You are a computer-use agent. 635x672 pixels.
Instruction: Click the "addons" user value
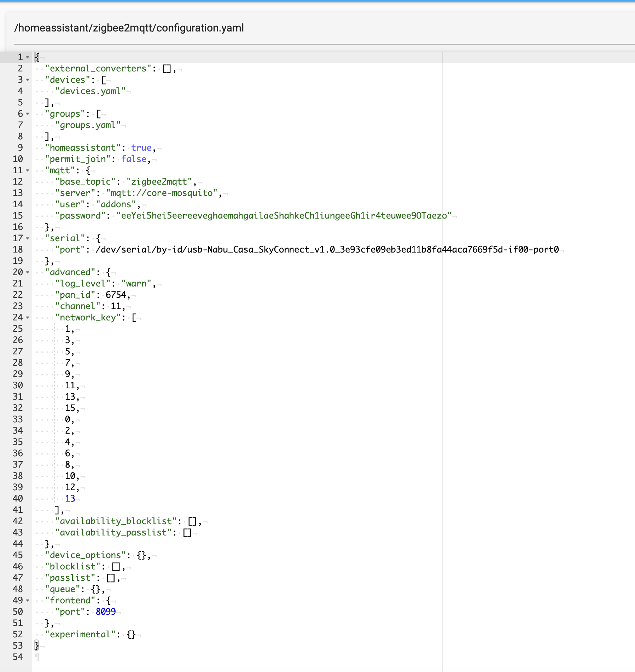116,204
